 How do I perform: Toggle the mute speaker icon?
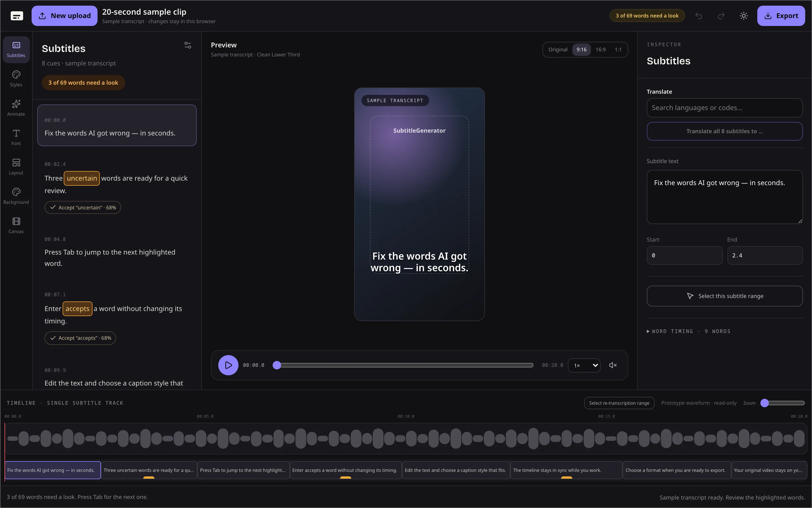pyautogui.click(x=613, y=365)
